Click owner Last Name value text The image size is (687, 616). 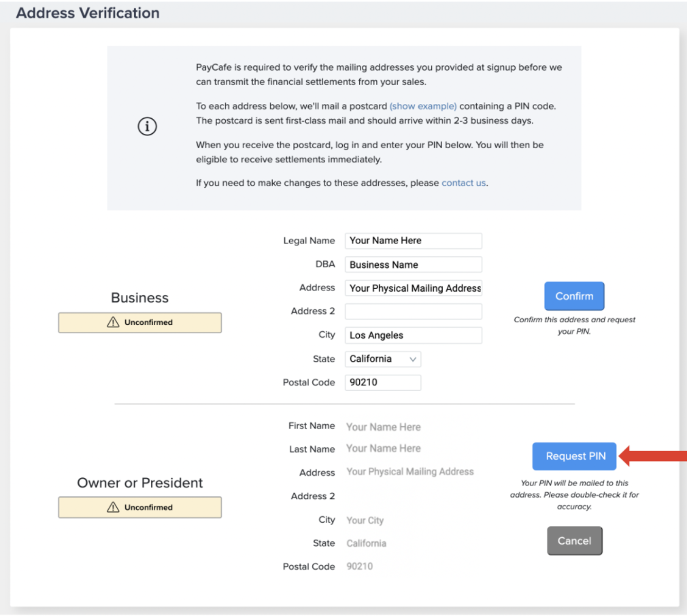point(384,448)
